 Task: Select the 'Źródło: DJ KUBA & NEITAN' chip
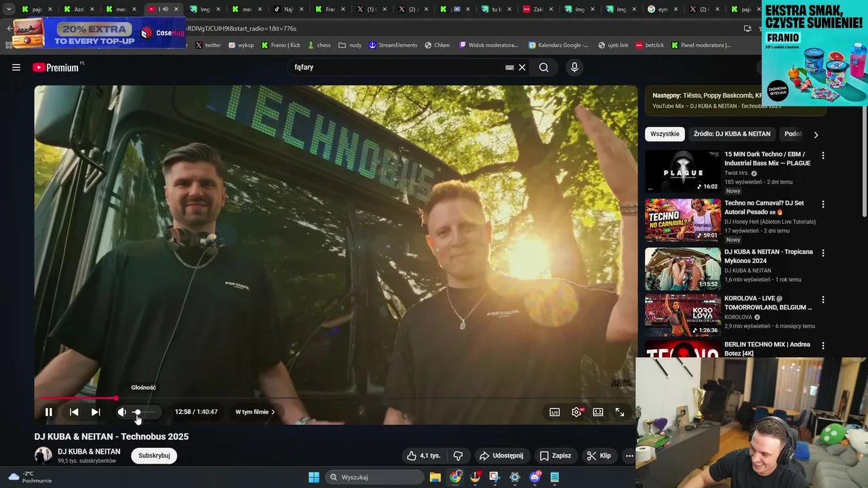click(732, 134)
